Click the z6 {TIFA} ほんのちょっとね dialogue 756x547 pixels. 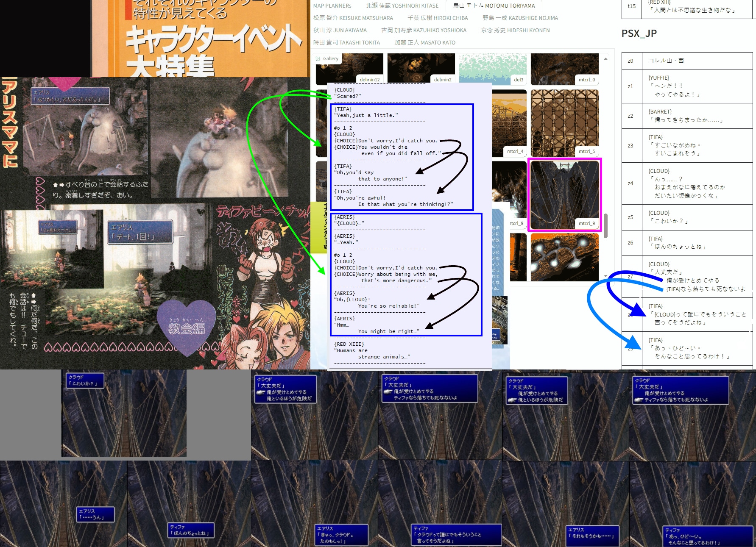[697, 243]
